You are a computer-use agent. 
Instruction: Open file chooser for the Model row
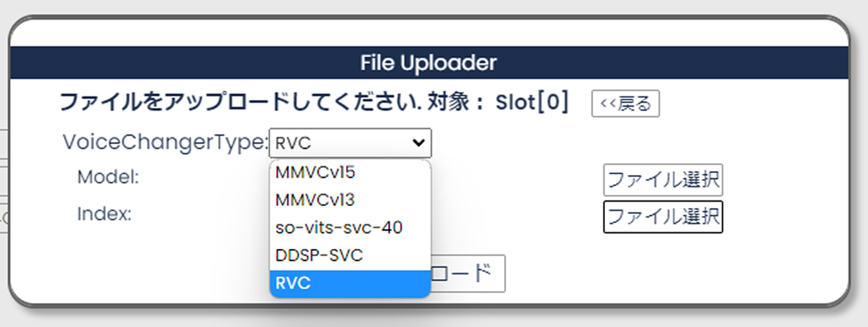tap(663, 181)
